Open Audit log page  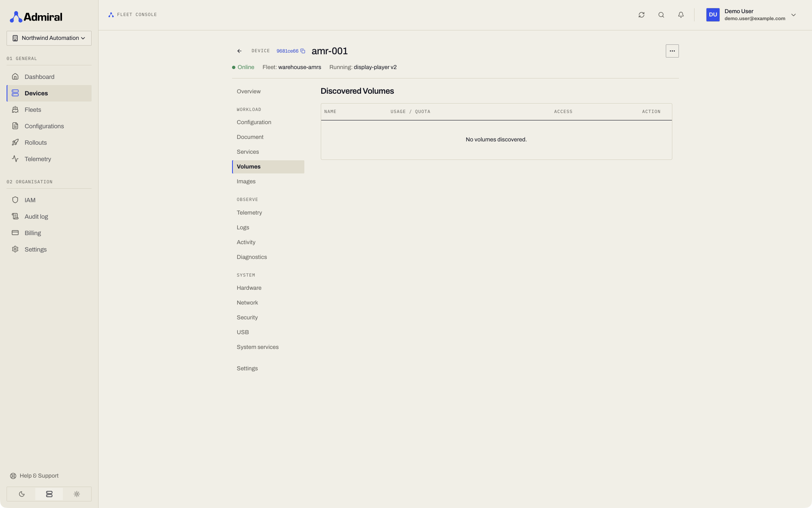point(49,217)
